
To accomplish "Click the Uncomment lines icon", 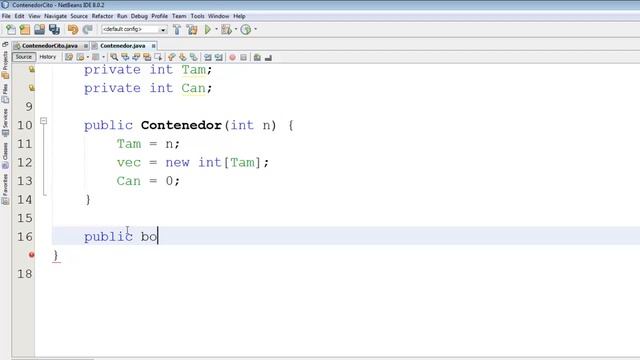I will [x=268, y=58].
